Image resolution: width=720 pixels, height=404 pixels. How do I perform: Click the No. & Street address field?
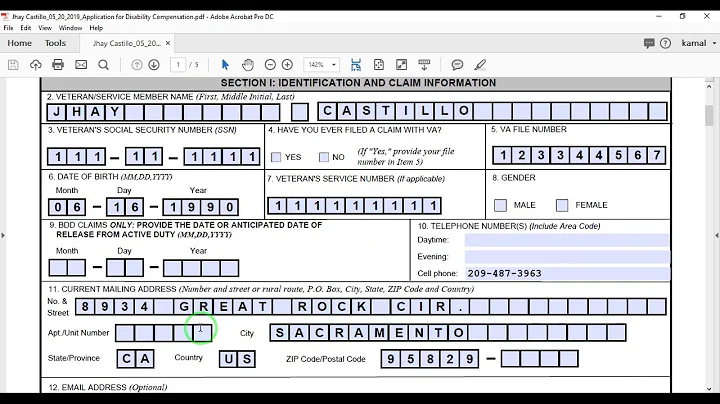point(371,307)
